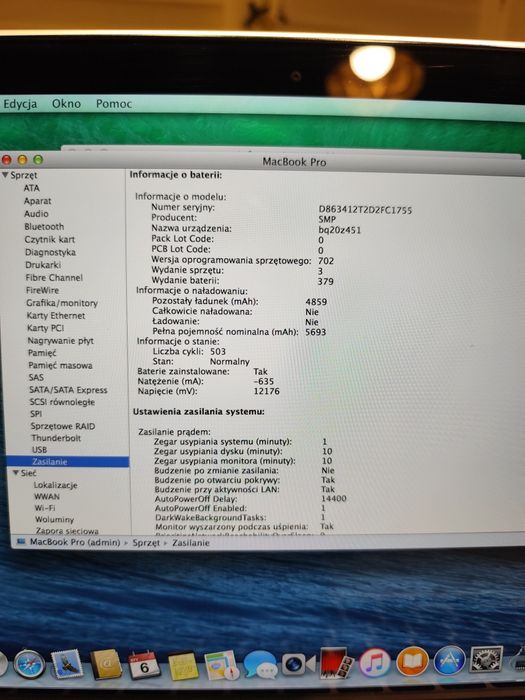Viewport: 525px width, 700px height.
Task: Select Drukarki in the sidebar
Action: (x=43, y=265)
